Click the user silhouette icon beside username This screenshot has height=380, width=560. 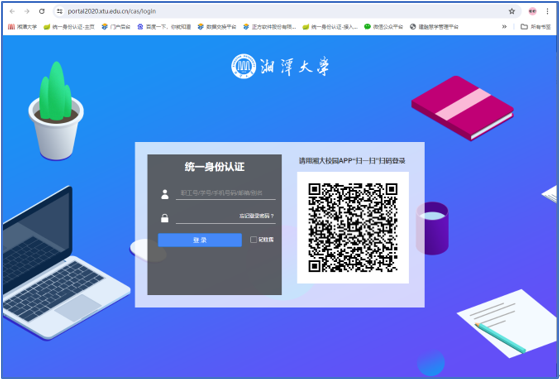[x=165, y=194]
